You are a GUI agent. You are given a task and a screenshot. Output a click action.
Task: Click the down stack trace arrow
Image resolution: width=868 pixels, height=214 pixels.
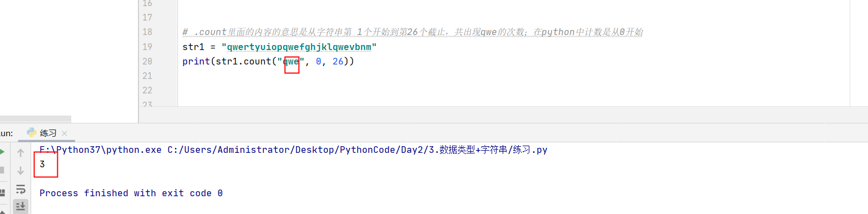(x=21, y=171)
